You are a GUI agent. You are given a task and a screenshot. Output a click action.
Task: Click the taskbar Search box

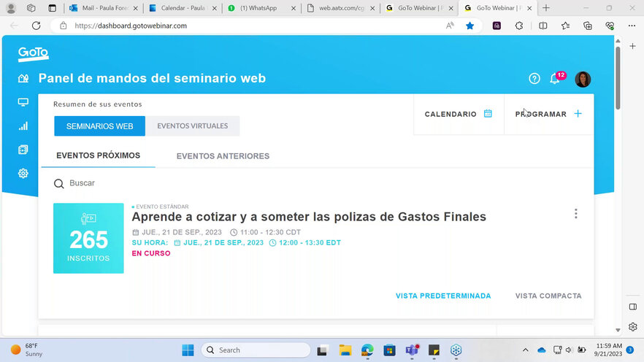256,350
